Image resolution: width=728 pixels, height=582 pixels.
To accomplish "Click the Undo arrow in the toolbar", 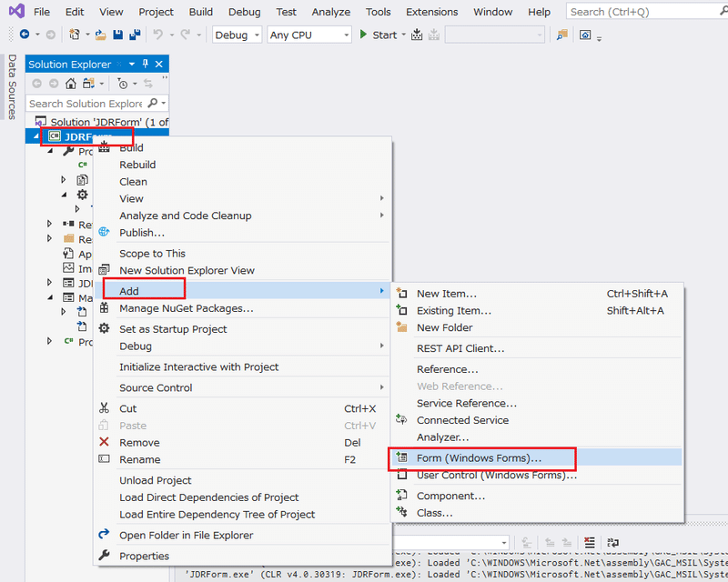I will [x=157, y=35].
